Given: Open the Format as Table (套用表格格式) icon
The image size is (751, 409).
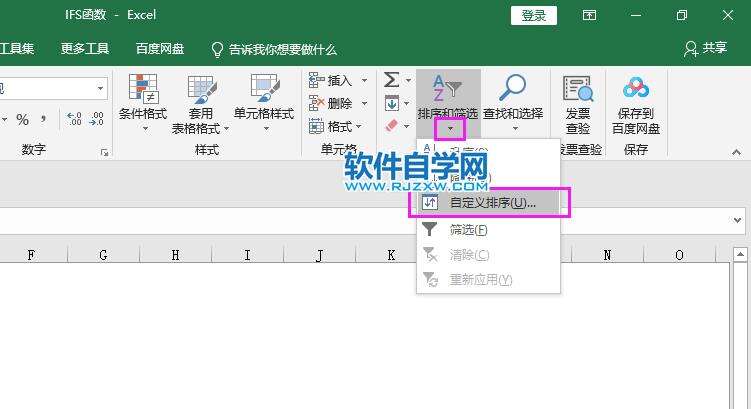Looking at the screenshot, I should pyautogui.click(x=202, y=89).
